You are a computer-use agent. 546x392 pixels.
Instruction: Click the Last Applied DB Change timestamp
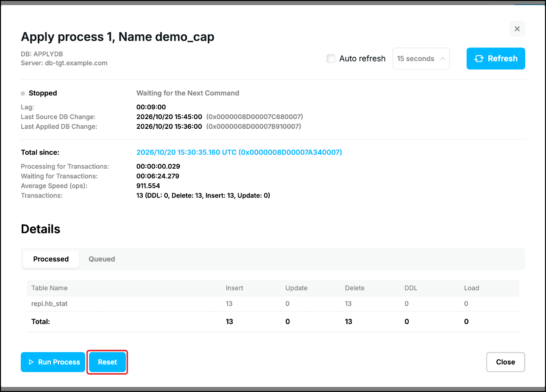tap(169, 126)
